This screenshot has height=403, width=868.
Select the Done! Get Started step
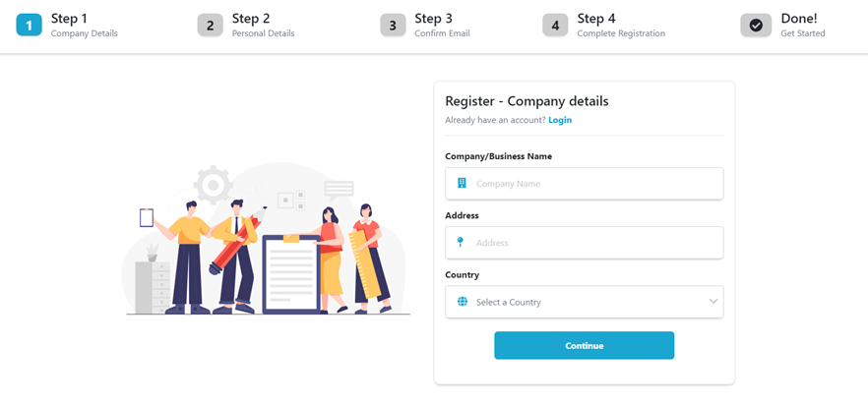click(804, 26)
